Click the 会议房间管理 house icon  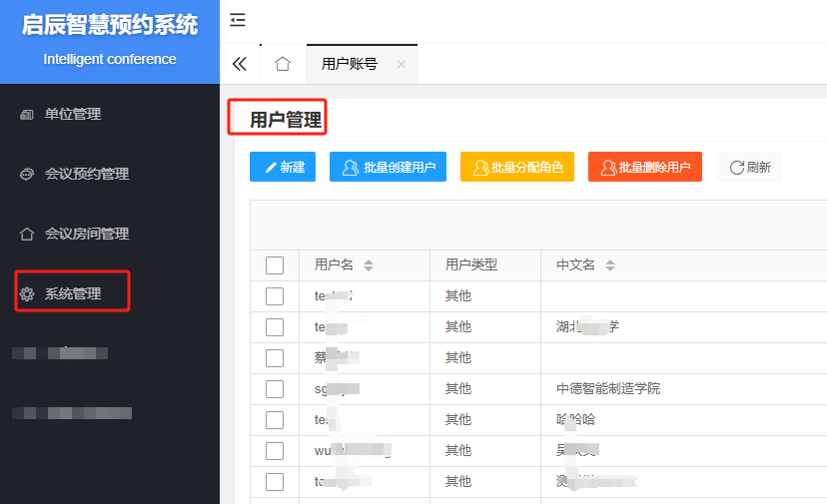point(27,235)
